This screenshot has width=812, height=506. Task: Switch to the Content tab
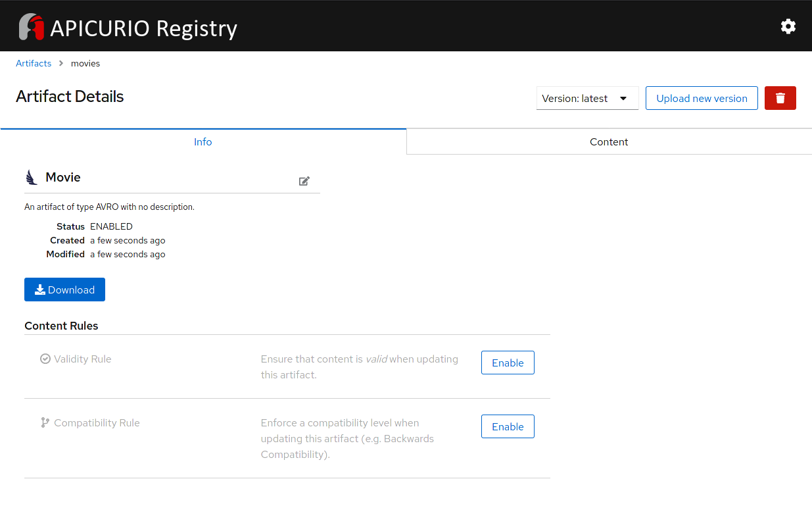click(608, 141)
